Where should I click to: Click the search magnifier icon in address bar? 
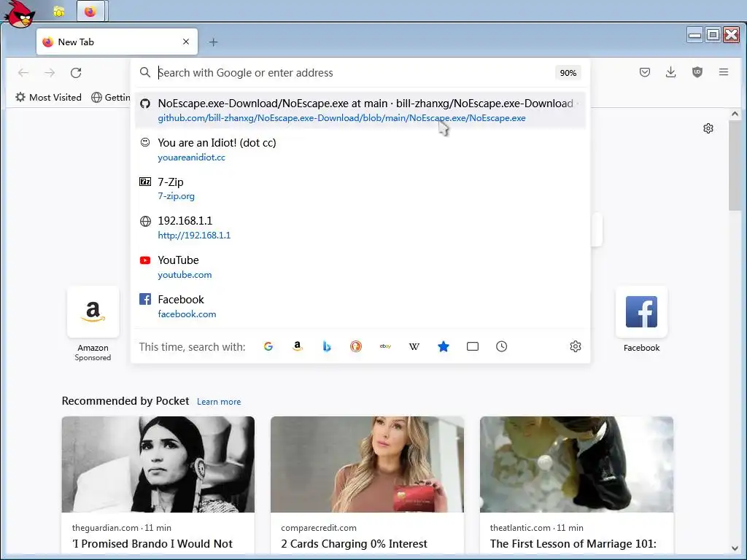pos(145,72)
